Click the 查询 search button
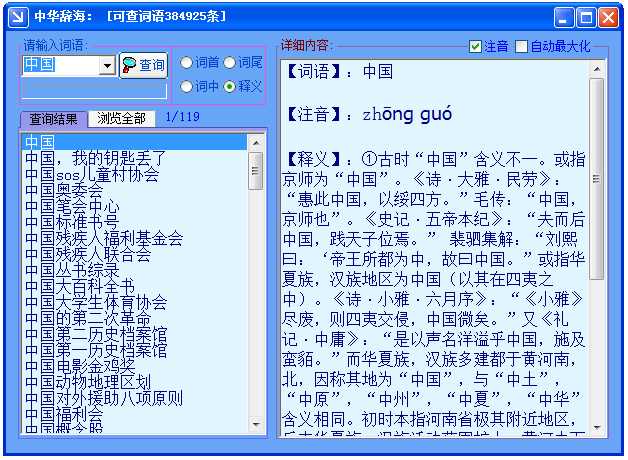 click(143, 65)
